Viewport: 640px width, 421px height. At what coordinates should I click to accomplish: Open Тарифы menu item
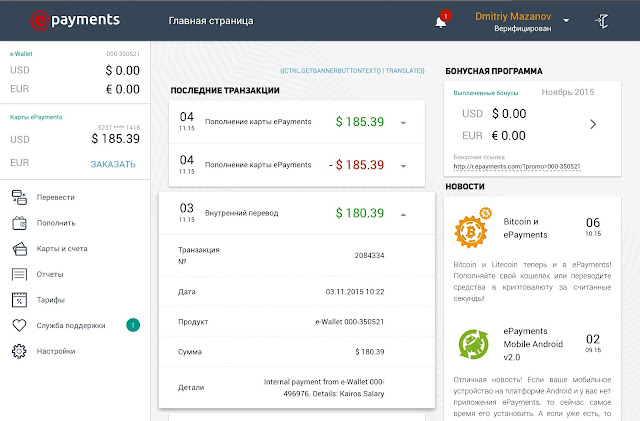coord(51,300)
